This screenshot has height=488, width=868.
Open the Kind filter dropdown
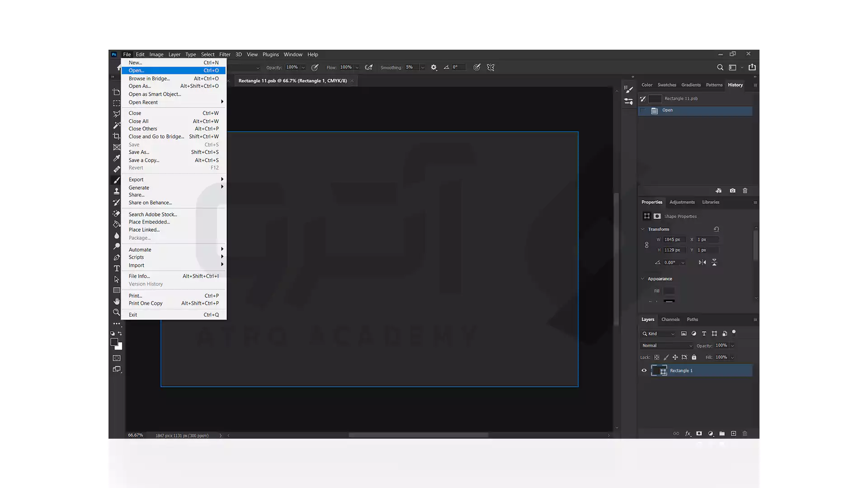[659, 334]
